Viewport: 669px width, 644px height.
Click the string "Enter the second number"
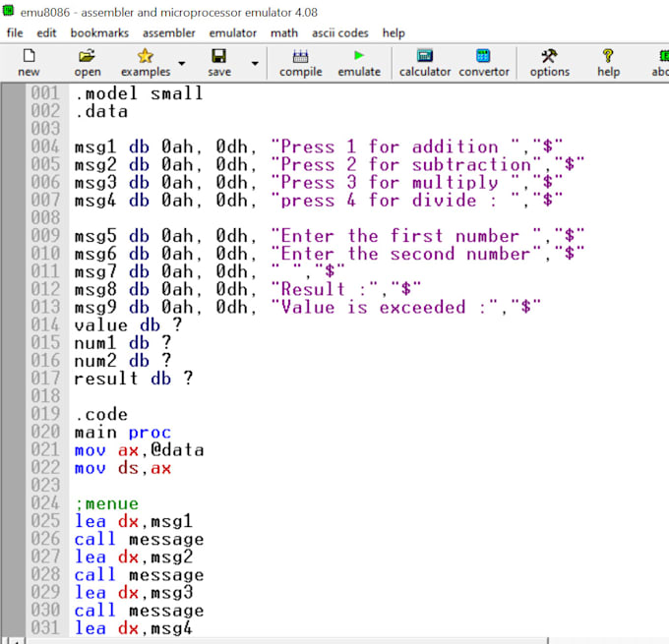[x=407, y=254]
